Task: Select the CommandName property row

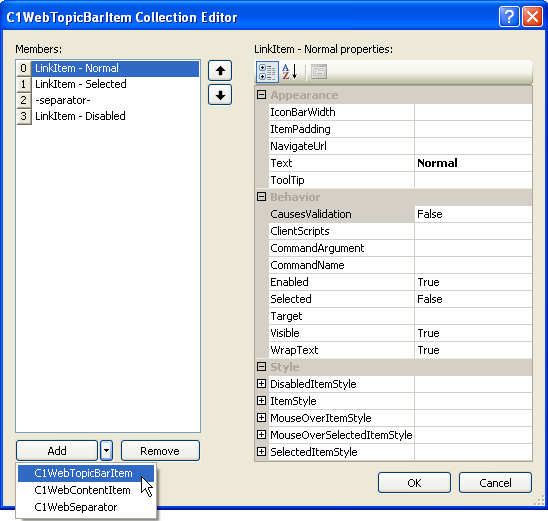Action: (401, 265)
